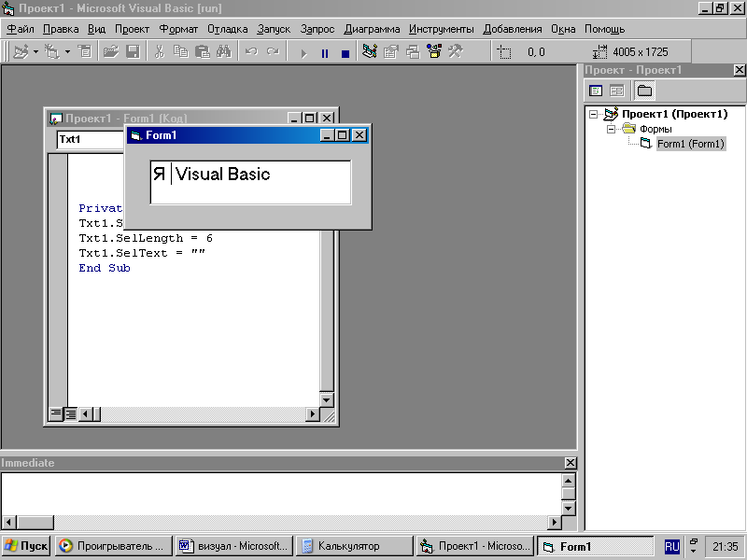Open the Окна menu
This screenshot has width=747, height=560.
coord(563,29)
